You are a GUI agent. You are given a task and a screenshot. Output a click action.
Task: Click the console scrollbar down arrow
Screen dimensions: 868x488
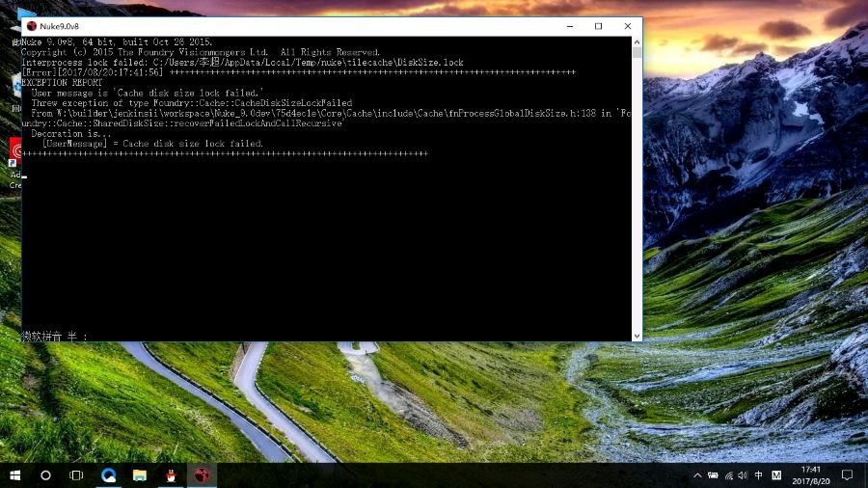637,336
